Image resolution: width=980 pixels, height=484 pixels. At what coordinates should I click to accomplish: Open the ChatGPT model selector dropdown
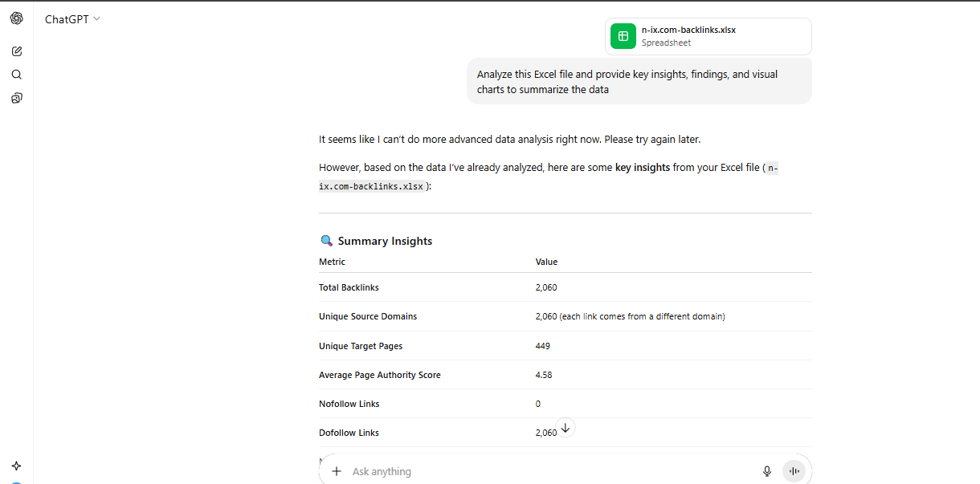[x=72, y=19]
